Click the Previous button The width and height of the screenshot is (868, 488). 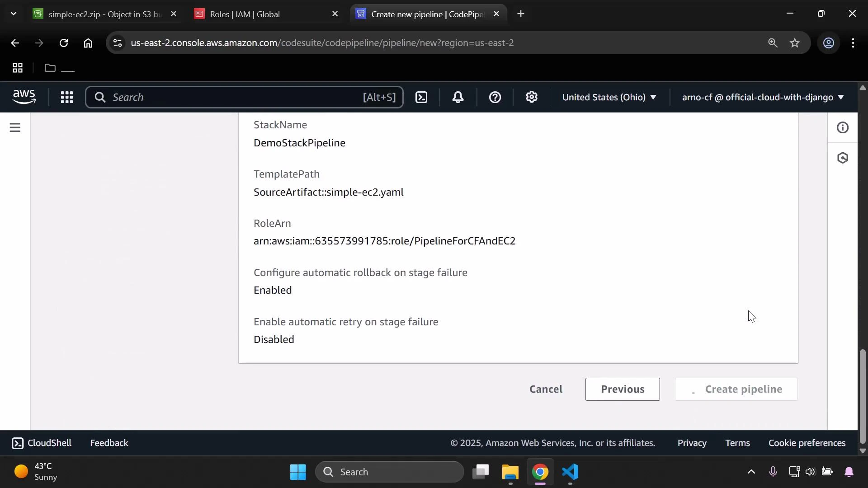[x=623, y=389]
